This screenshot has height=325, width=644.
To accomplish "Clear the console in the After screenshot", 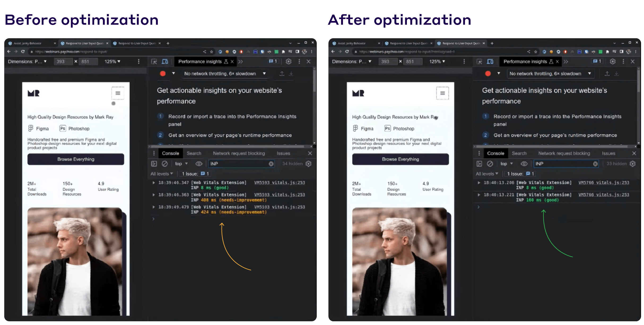I will pos(490,164).
